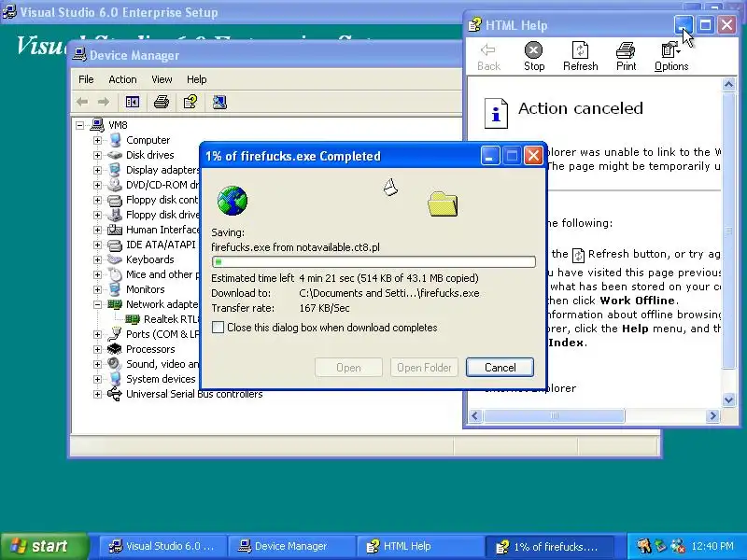Screen dimensions: 747x560
Task: Minimize the download dialog window
Action: 489,156
